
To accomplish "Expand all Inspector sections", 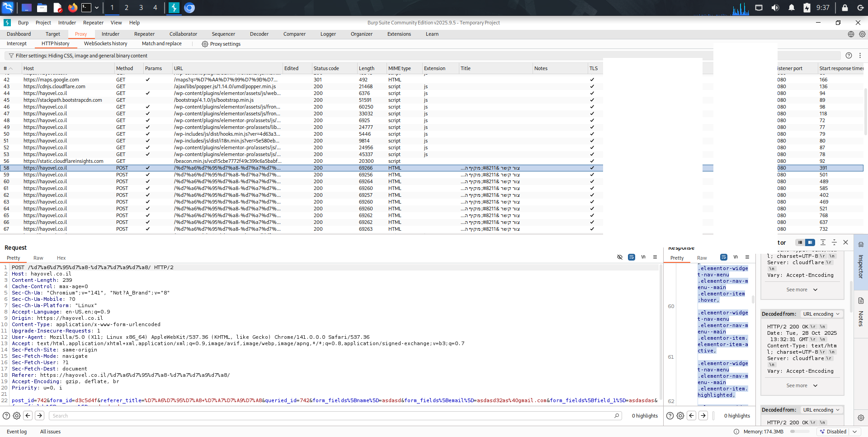I will click(823, 242).
